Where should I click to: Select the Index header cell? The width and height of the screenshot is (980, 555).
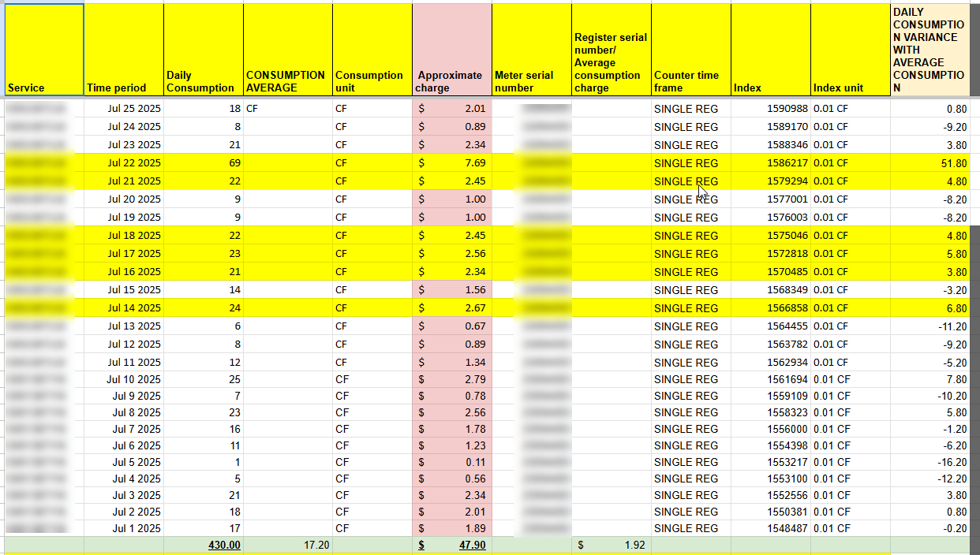tap(771, 50)
